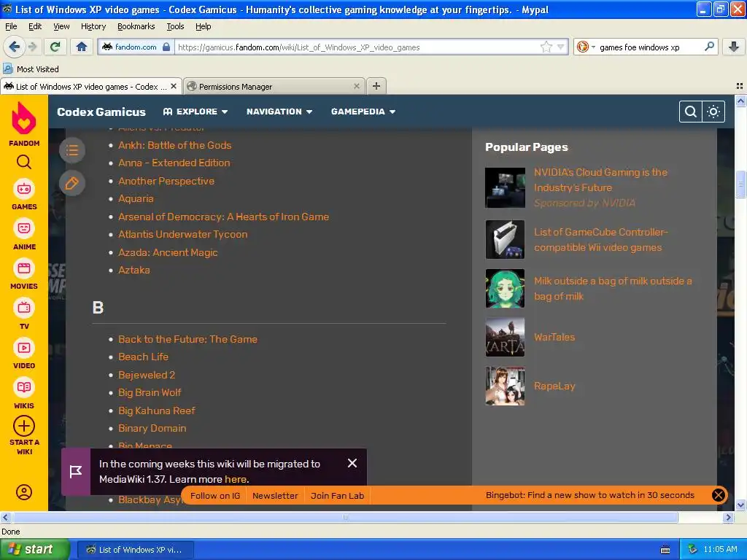This screenshot has height=560, width=747.
Task: Open the View menu
Action: 61,26
